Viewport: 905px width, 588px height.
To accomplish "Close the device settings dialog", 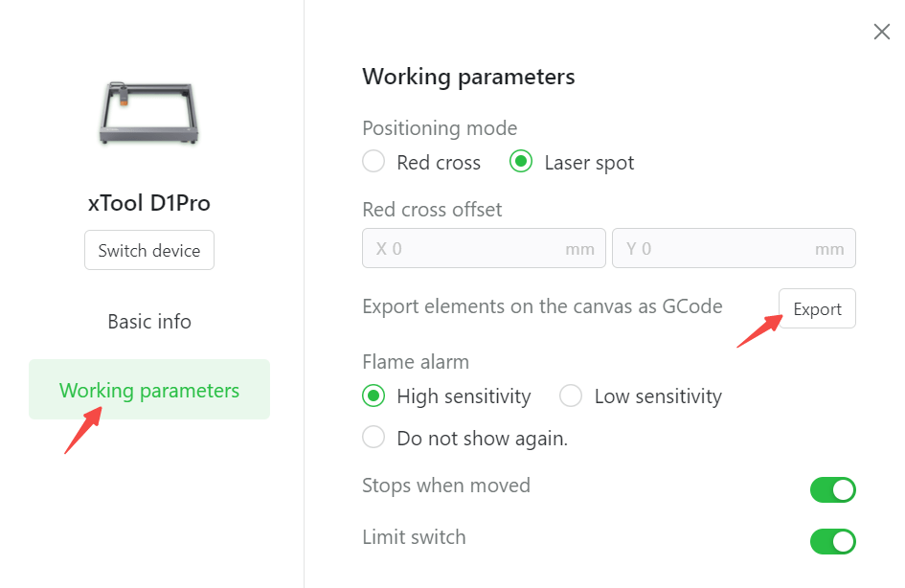I will click(882, 32).
